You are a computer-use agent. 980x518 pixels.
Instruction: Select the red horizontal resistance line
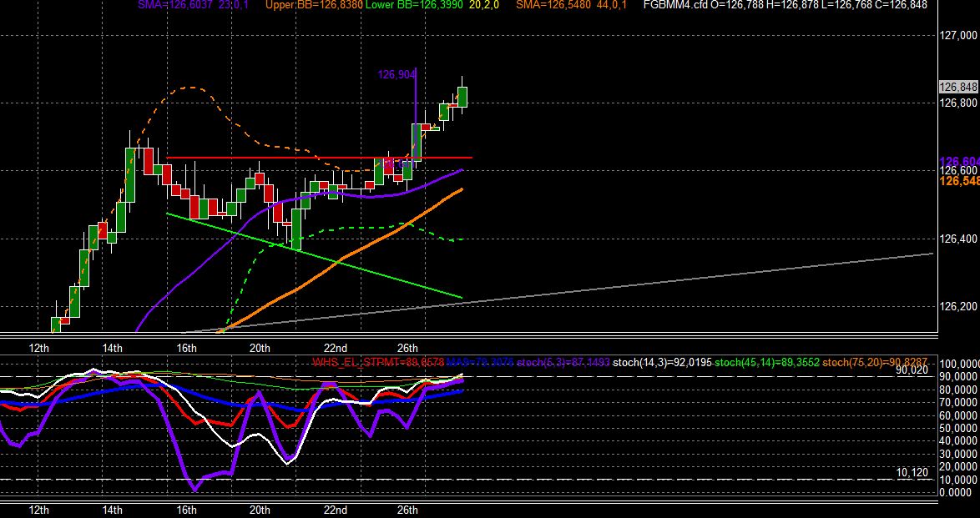tap(319, 158)
